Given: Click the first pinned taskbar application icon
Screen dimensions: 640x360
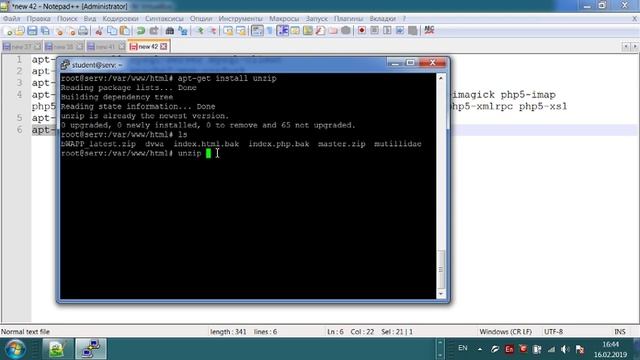Looking at the screenshot, I should (58, 349).
